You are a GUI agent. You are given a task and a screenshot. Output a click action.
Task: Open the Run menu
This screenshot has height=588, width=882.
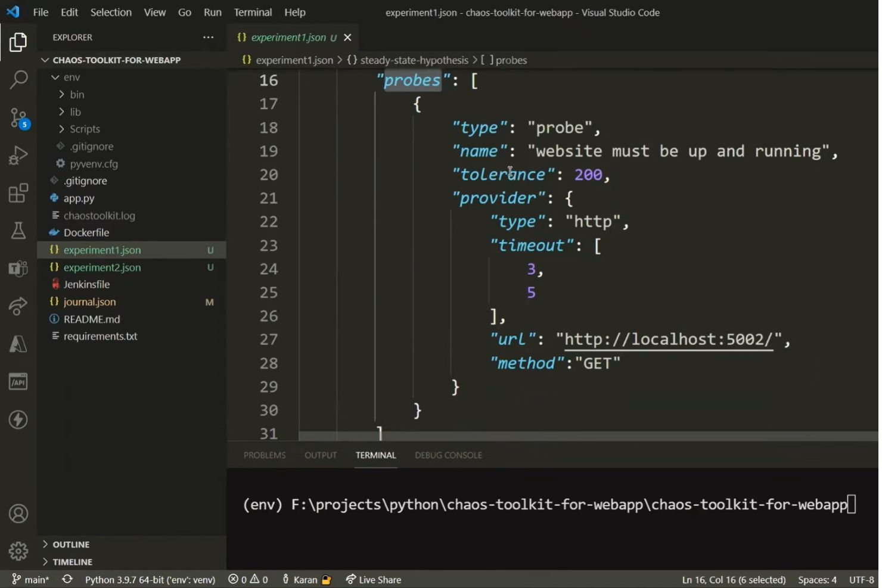[x=213, y=12]
